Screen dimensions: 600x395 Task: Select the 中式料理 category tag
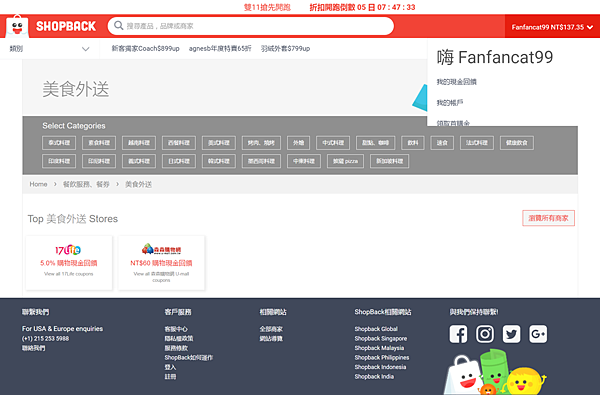333,143
